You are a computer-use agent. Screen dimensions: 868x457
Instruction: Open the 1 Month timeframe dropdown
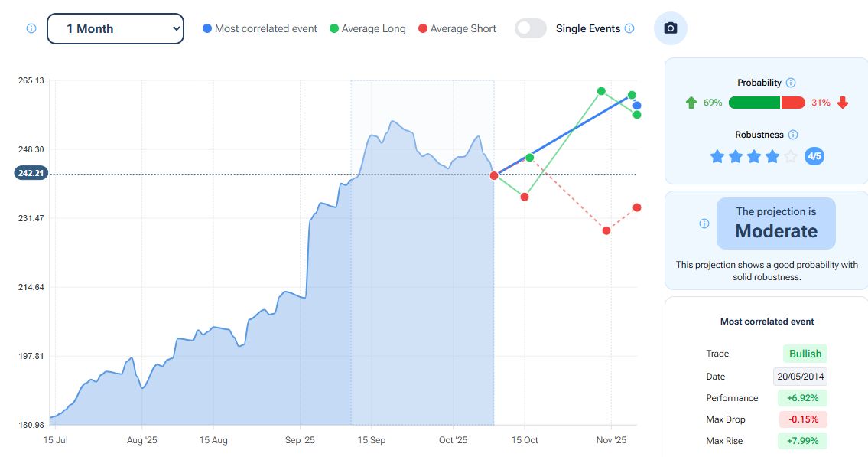pos(115,28)
